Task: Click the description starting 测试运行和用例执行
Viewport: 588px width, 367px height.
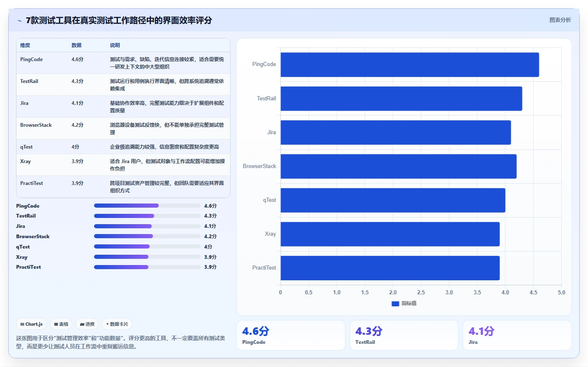Action: (167, 85)
